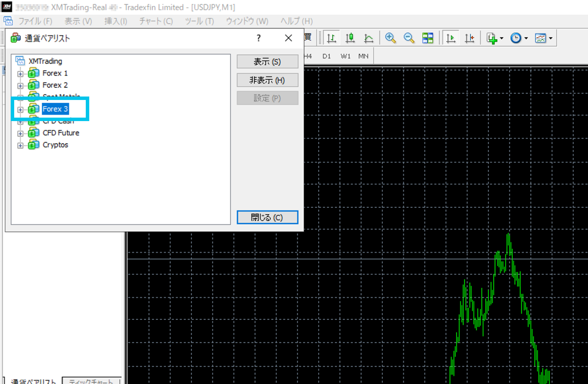Select the D1 timeframe
The height and width of the screenshot is (384, 588).
point(327,56)
